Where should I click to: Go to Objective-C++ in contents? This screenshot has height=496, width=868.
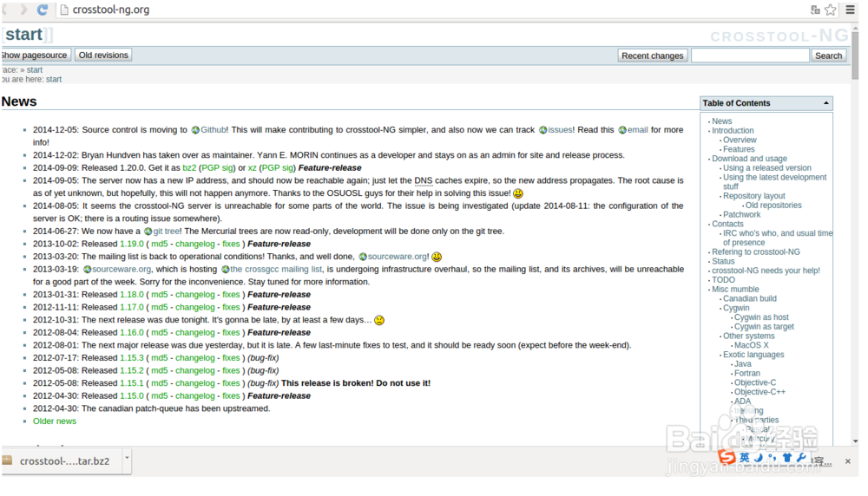tap(759, 393)
